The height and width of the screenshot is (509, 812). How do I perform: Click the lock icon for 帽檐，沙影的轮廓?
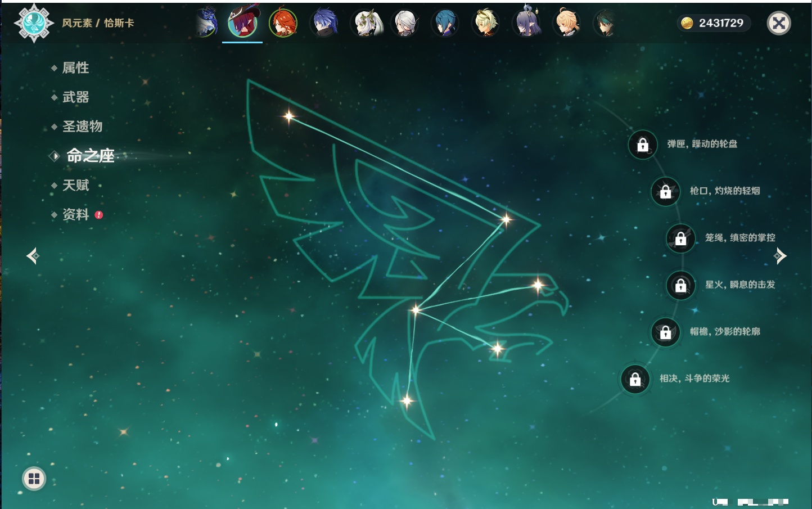[666, 332]
